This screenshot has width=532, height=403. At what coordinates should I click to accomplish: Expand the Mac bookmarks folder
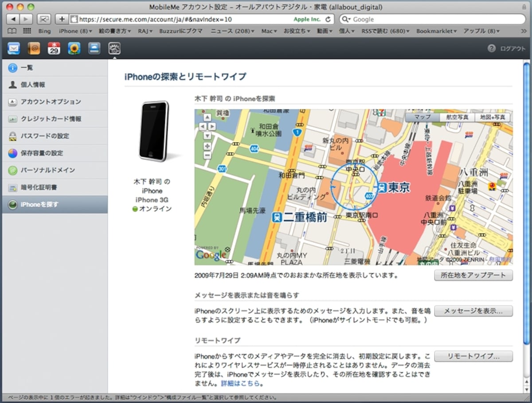270,31
